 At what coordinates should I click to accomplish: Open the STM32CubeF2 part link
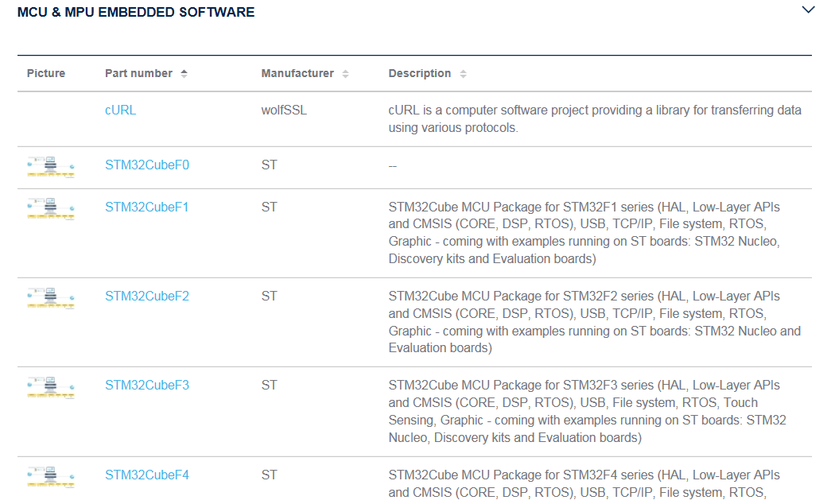pos(147,296)
